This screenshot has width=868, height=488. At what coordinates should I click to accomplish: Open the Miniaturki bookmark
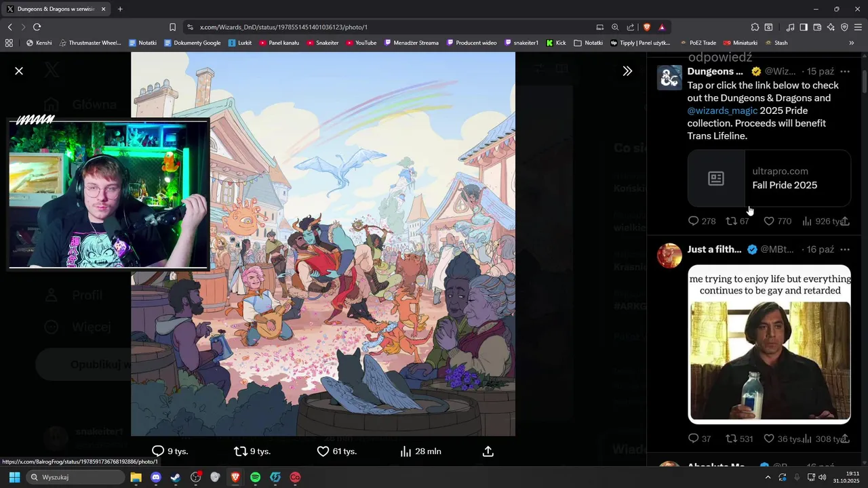pyautogui.click(x=741, y=43)
